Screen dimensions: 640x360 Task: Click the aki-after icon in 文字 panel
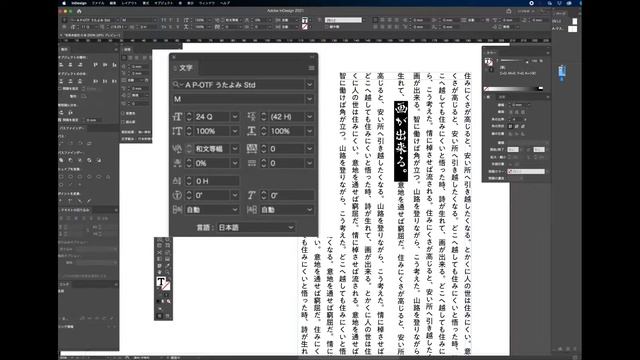click(252, 210)
